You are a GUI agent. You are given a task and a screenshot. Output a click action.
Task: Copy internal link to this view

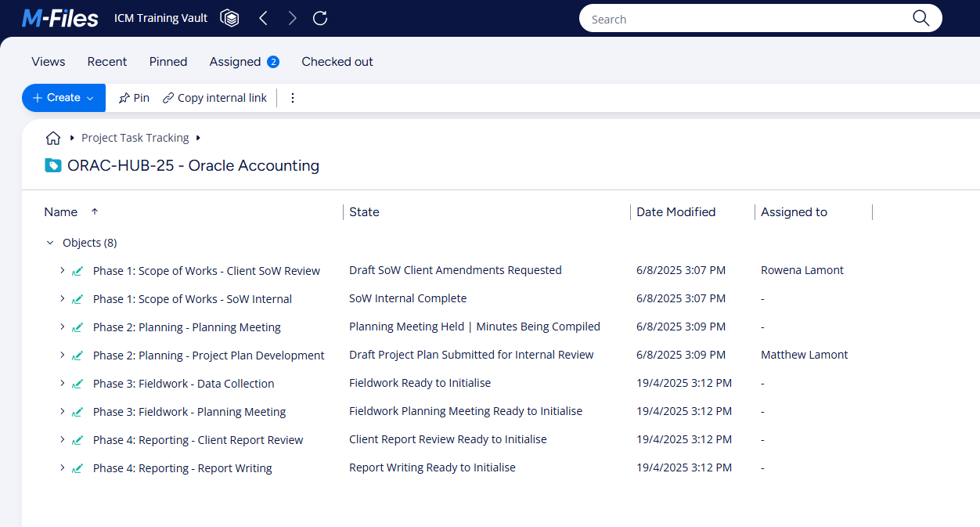[214, 98]
